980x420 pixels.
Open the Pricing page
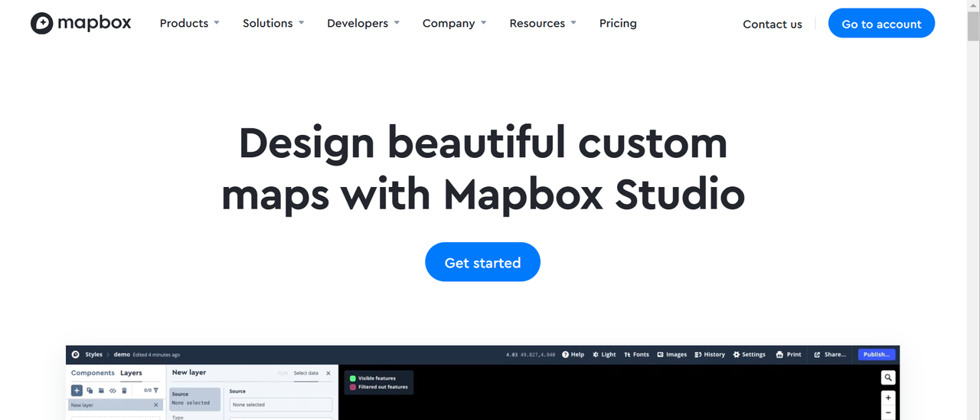pos(618,23)
